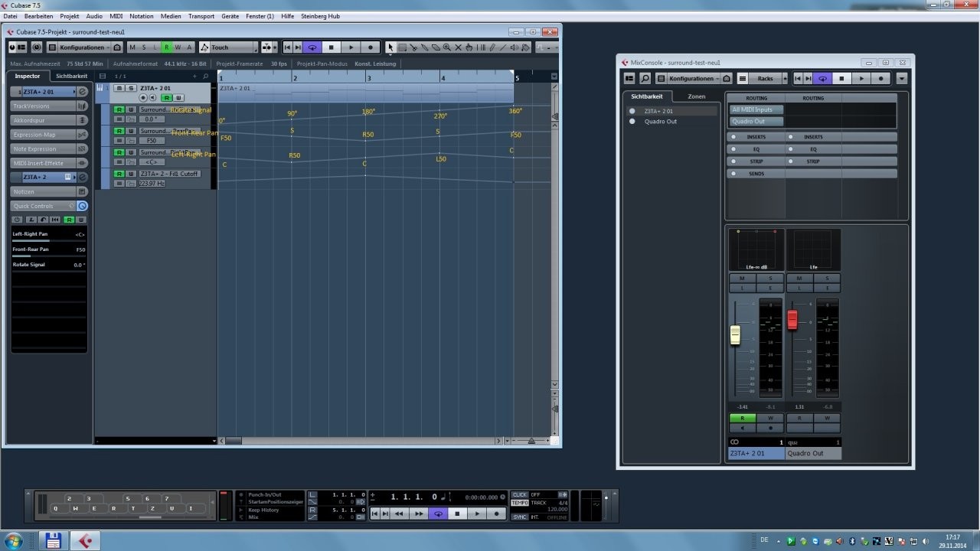Open Konfigurationen dropdown in MixConsole
980x551 pixels.
point(694,78)
